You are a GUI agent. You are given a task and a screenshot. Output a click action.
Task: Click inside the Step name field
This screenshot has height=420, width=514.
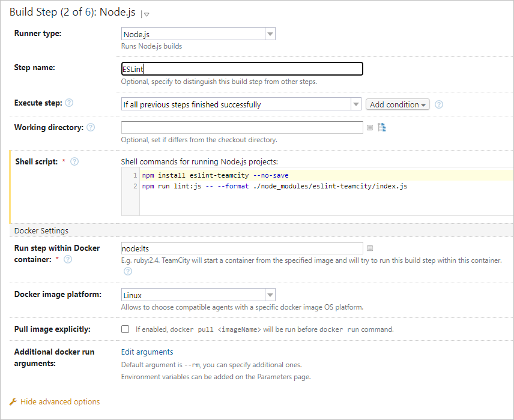point(240,68)
